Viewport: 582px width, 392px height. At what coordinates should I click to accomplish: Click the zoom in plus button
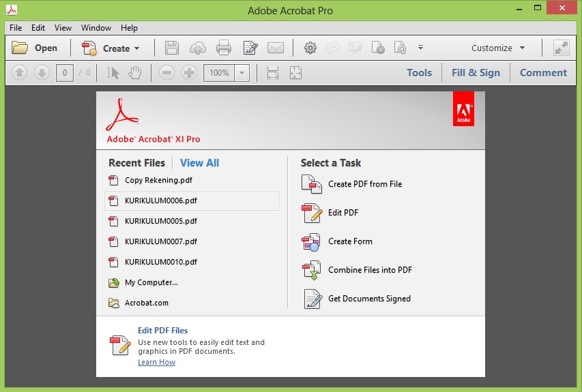click(x=189, y=73)
